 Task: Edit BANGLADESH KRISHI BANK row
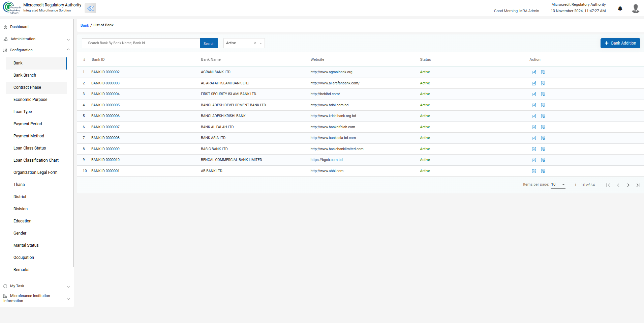point(534,116)
